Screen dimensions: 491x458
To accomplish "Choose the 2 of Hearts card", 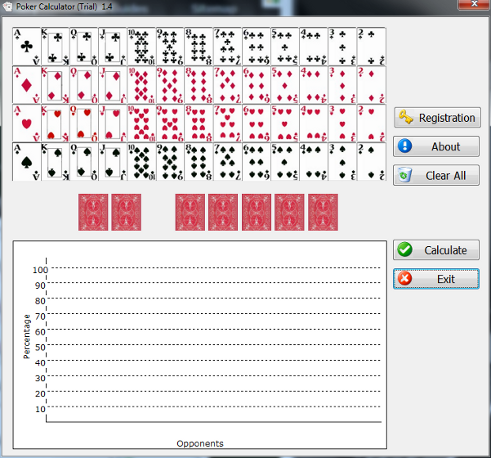I will pyautogui.click(x=372, y=123).
